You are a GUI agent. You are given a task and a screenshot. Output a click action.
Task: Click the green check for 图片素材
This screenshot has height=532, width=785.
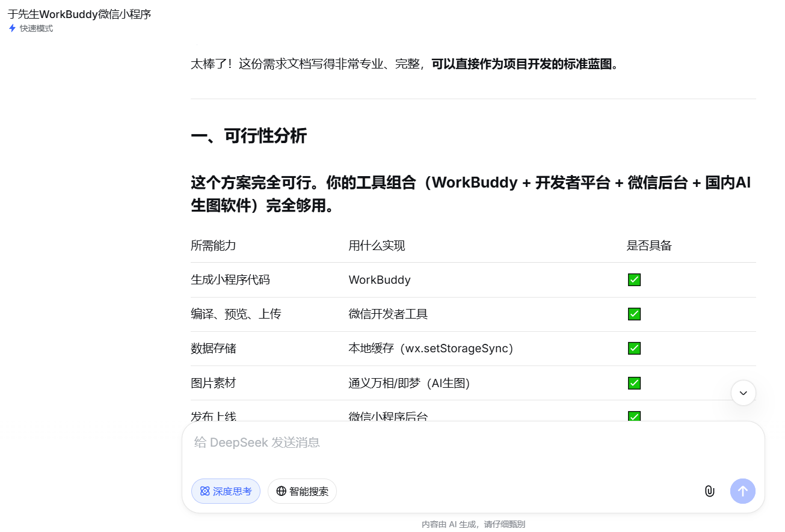[x=634, y=383]
